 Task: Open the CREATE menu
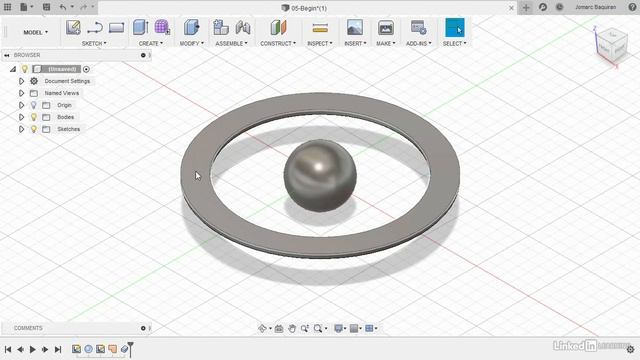click(151, 43)
